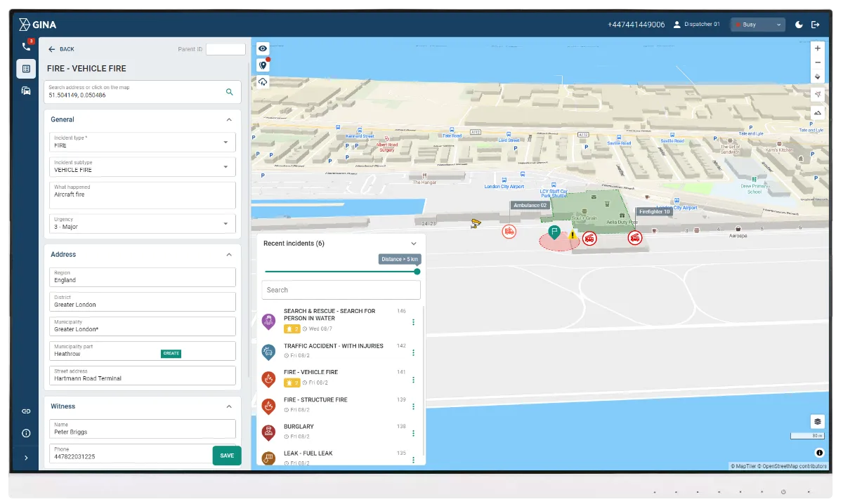Click the incident Search input field
The width and height of the screenshot is (843, 504).
pos(340,289)
